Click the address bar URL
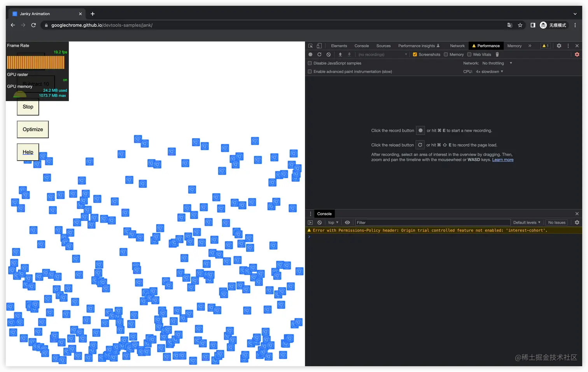The image size is (588, 372). (102, 25)
